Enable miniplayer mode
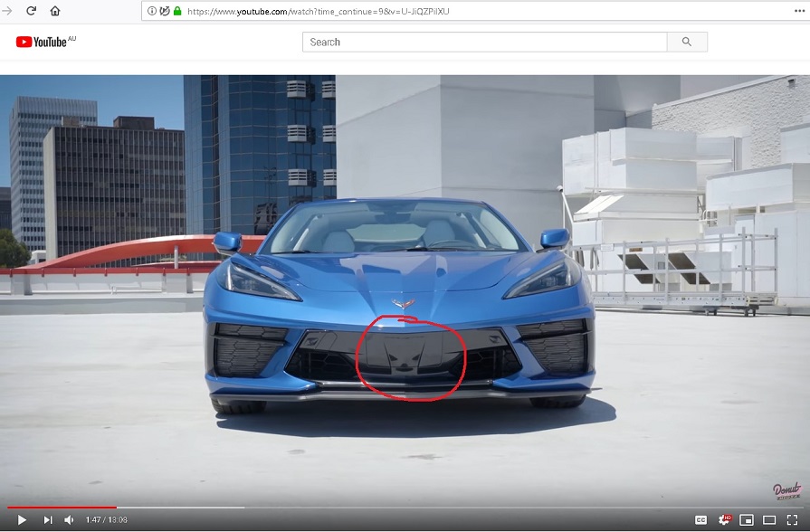 tap(746, 519)
